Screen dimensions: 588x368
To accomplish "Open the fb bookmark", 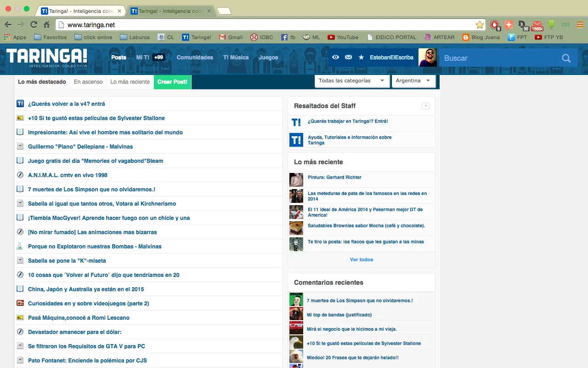I will pos(288,37).
